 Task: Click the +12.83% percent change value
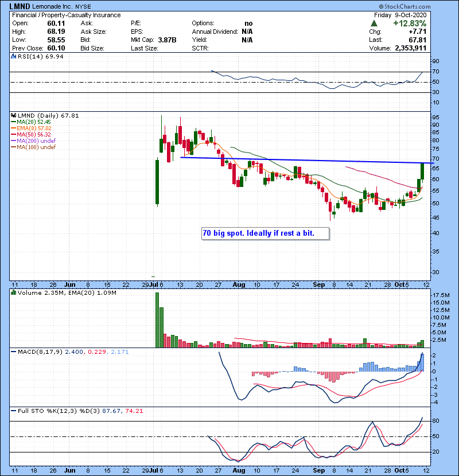410,24
